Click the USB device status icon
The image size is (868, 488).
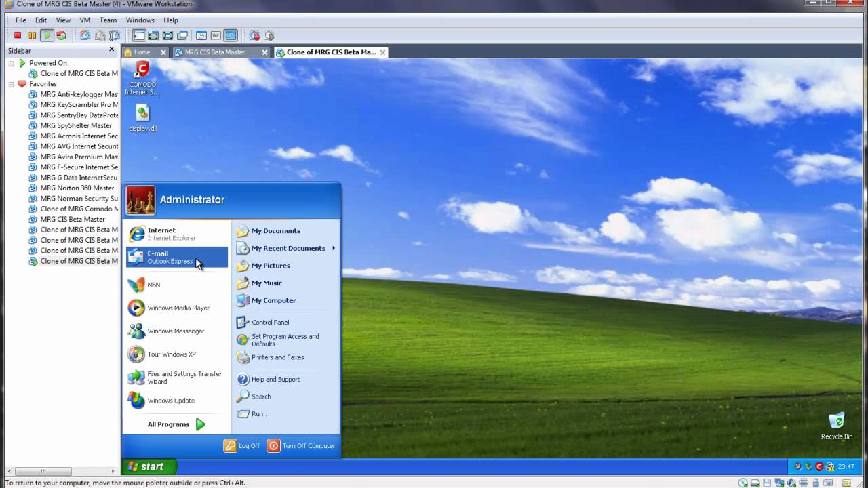[x=816, y=483]
